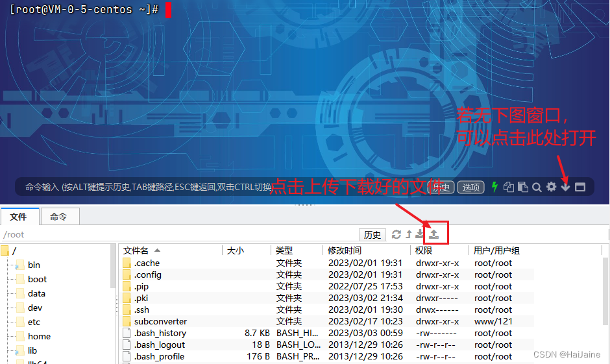Click the 2022/07/25 17:53 date cell
This screenshot has height=364, width=610.
[x=365, y=286]
